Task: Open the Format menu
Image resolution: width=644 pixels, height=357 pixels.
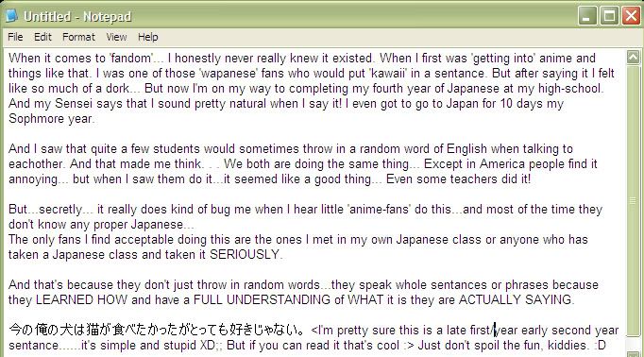Action: pyautogui.click(x=78, y=37)
